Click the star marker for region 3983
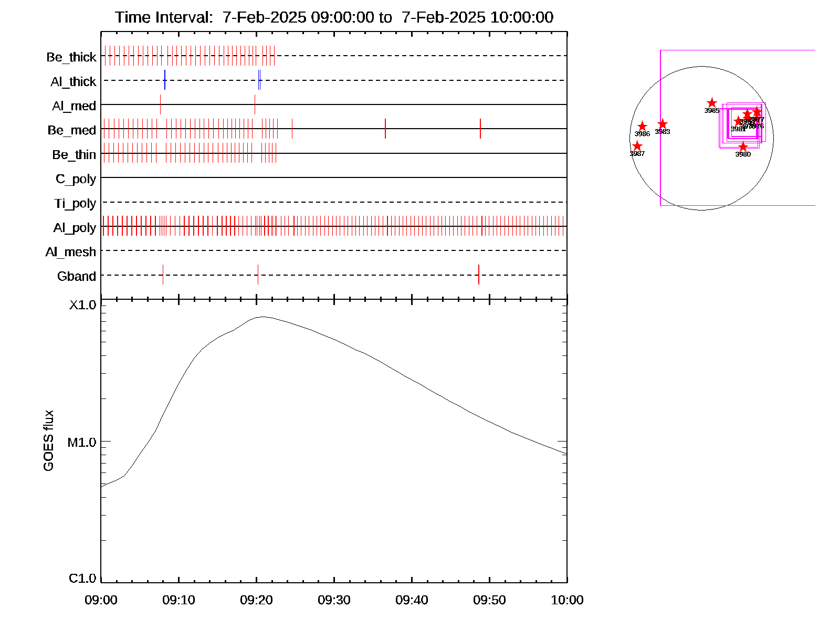 (x=663, y=124)
